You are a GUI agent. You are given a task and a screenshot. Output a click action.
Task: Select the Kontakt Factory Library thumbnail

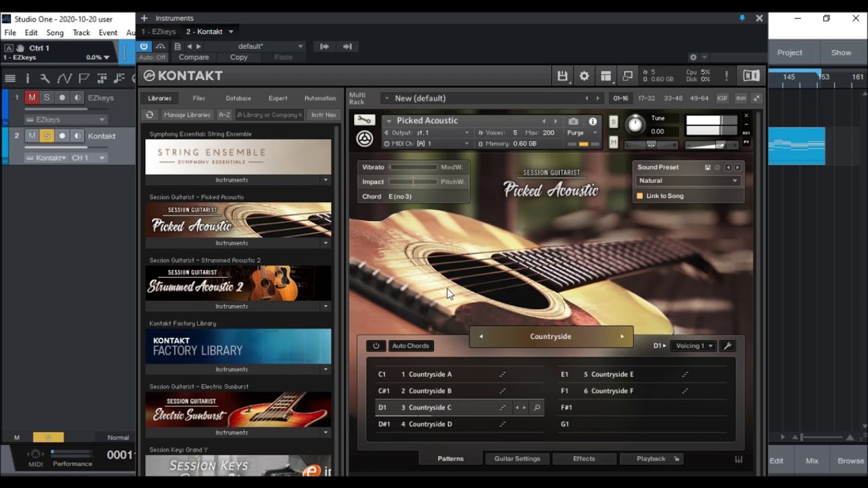pos(238,346)
